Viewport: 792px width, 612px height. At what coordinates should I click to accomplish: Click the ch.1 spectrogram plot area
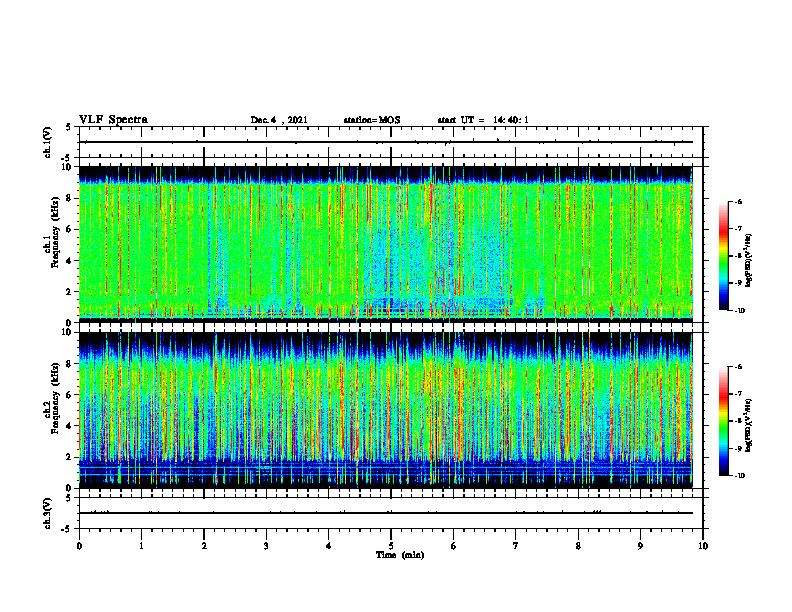click(386, 244)
